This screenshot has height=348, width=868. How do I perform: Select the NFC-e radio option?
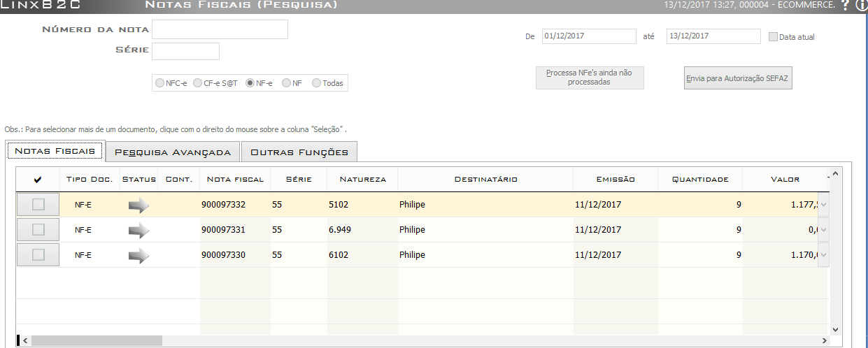point(160,83)
